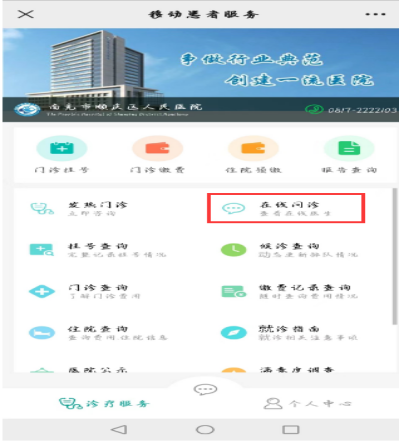The image size is (399, 447).
Task: Open the 住院预缴 orange wallet icon
Action: (253, 148)
